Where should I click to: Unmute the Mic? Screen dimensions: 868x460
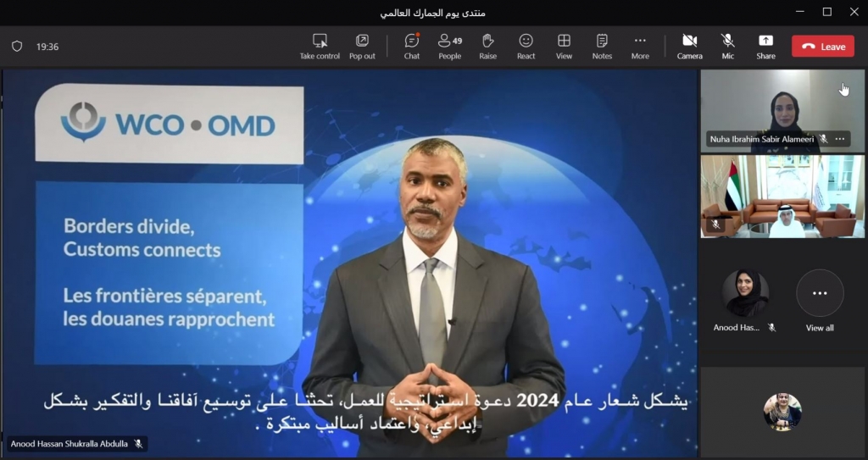[x=727, y=41]
